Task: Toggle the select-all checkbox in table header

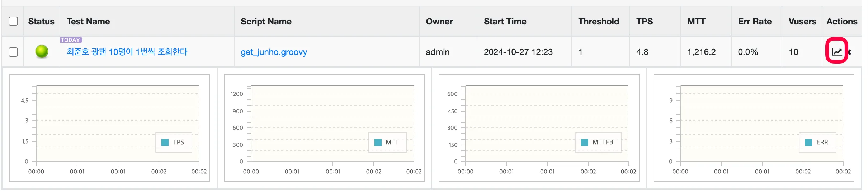Action: (13, 21)
